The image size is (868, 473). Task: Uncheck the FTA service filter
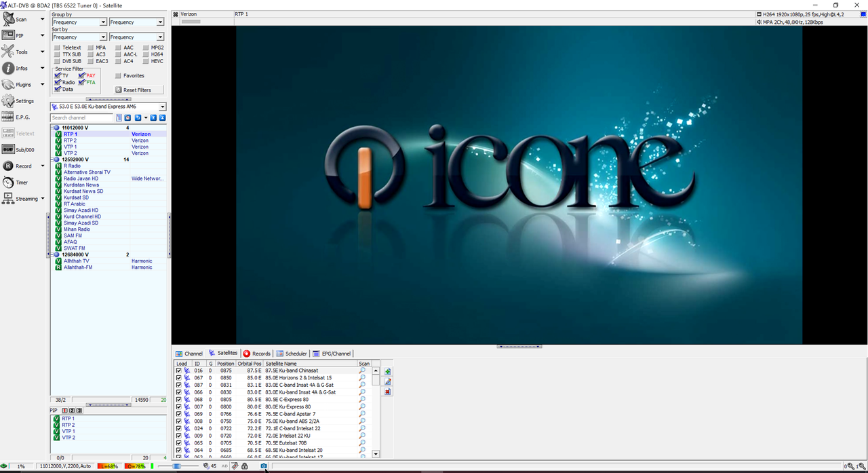tap(82, 82)
